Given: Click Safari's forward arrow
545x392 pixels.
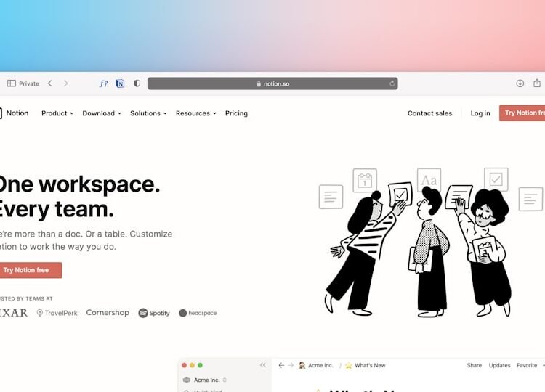Looking at the screenshot, I should tap(65, 83).
